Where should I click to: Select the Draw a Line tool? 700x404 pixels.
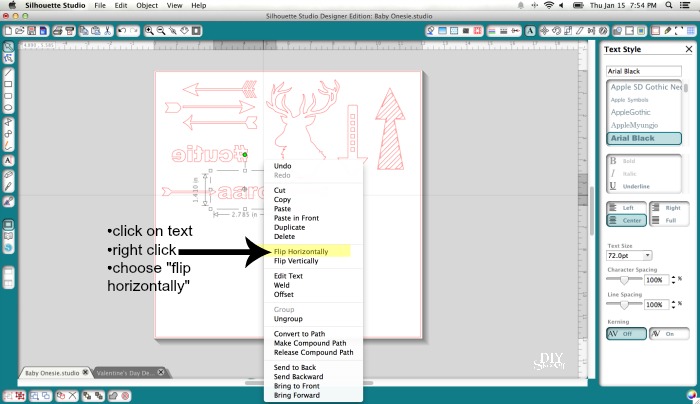(8, 73)
